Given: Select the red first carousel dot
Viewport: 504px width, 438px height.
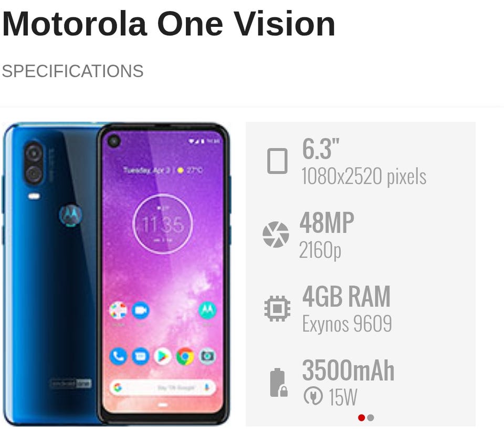Looking at the screenshot, I should click(x=361, y=418).
